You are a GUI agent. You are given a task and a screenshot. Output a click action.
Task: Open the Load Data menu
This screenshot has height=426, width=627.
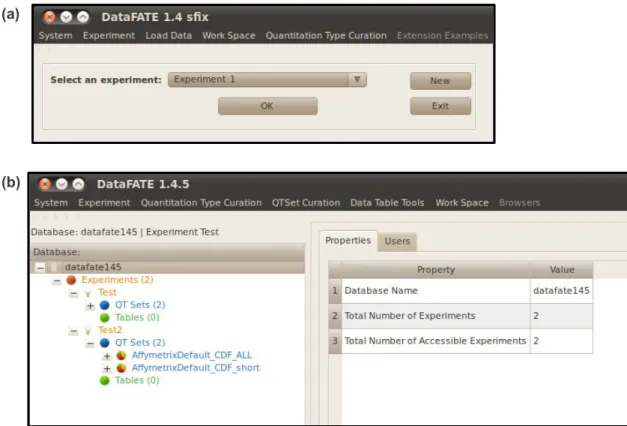coord(168,36)
